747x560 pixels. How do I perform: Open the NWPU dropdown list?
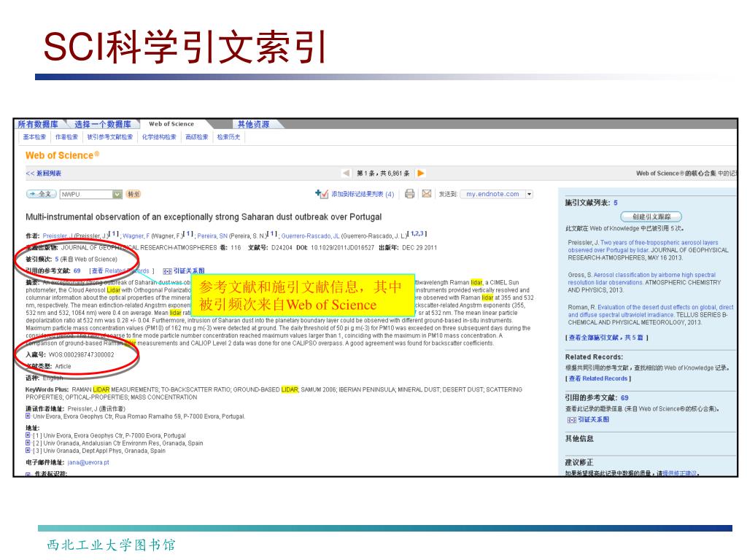pyautogui.click(x=117, y=194)
